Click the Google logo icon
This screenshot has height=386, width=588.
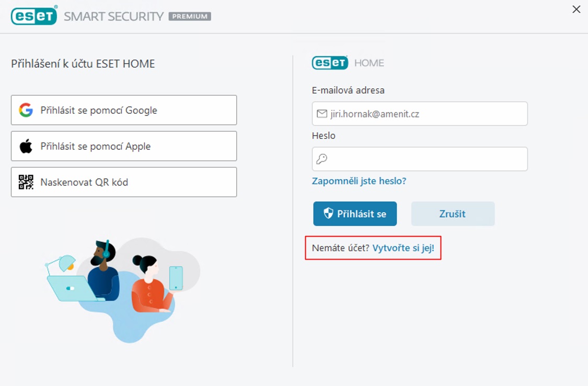click(x=26, y=110)
